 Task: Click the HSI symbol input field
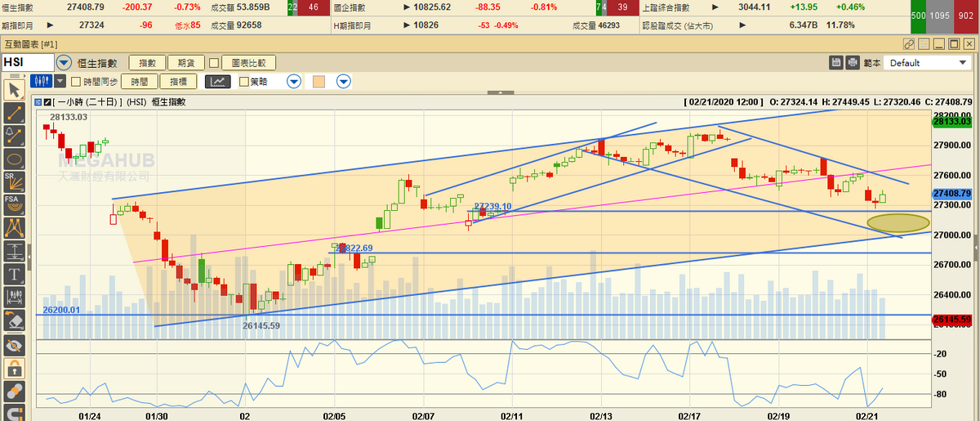(28, 63)
